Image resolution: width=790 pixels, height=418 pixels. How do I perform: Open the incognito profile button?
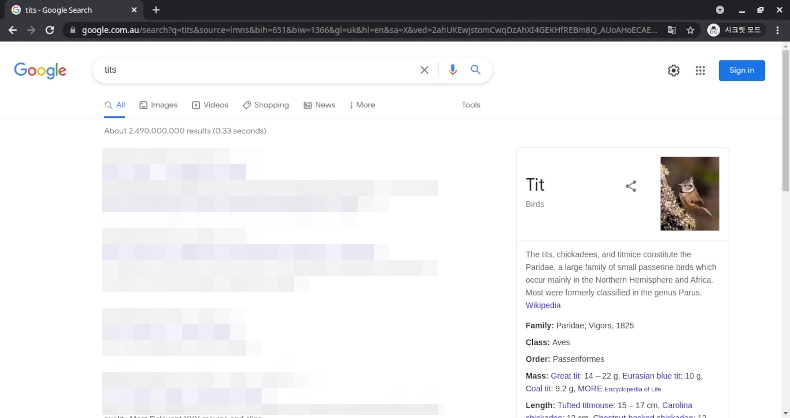[734, 30]
